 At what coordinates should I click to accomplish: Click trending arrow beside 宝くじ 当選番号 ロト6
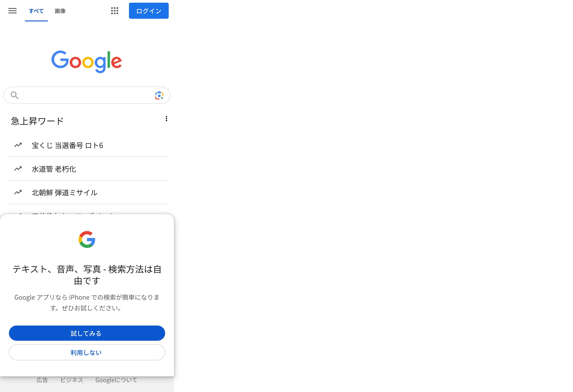tap(18, 145)
